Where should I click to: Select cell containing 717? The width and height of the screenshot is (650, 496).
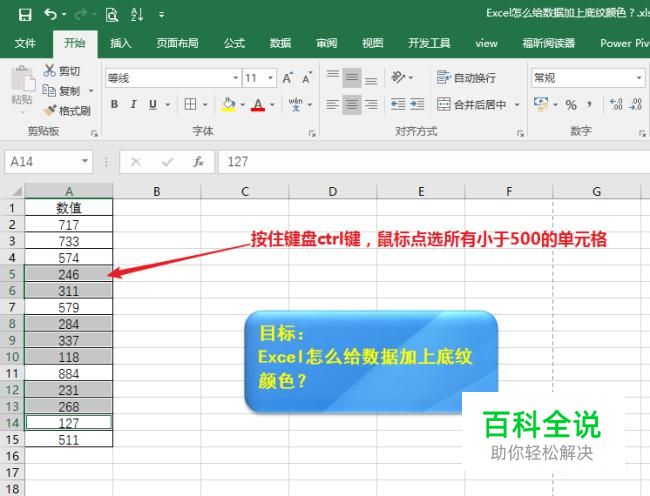click(x=68, y=225)
